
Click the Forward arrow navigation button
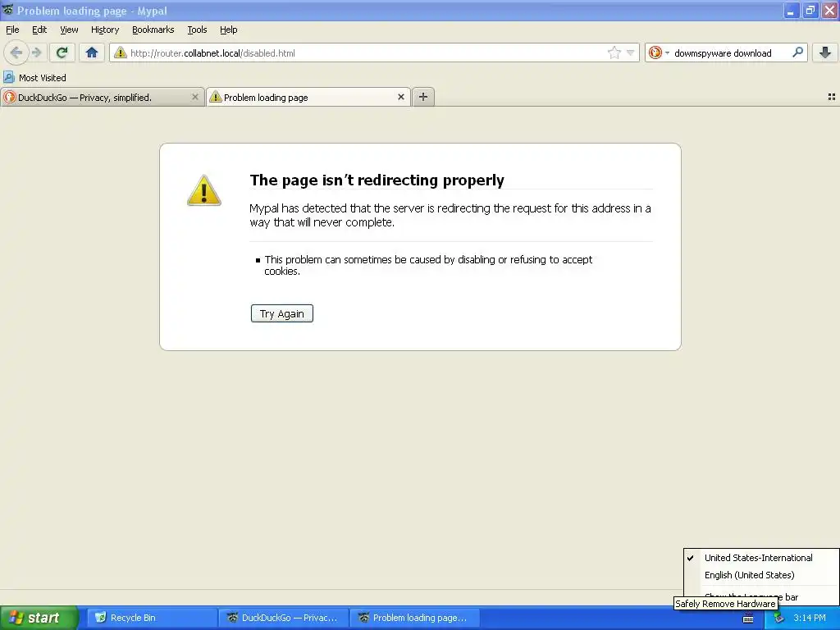point(36,52)
